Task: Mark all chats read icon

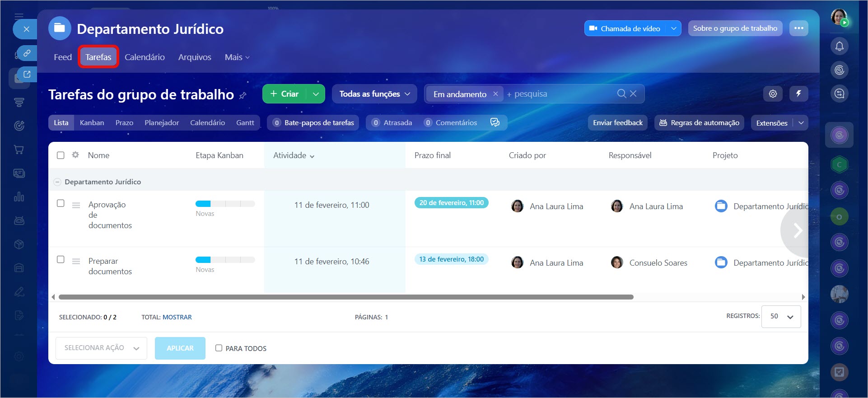Action: [495, 122]
